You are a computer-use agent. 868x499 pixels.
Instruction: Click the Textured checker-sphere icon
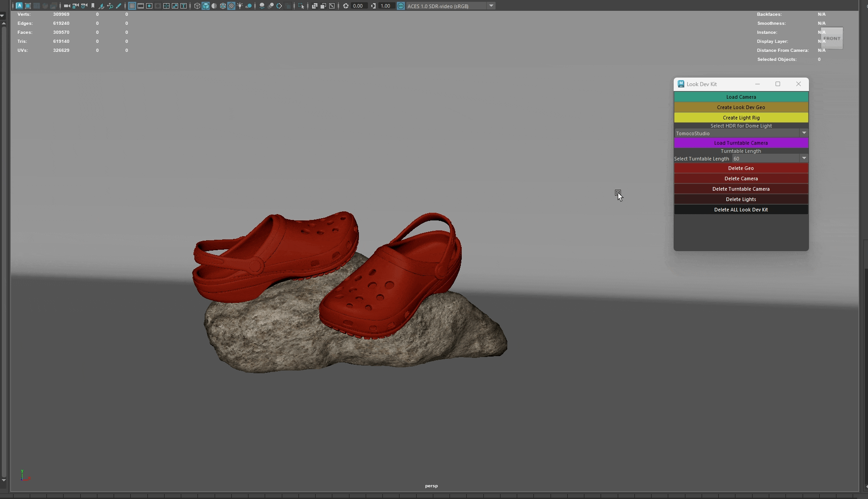click(231, 6)
